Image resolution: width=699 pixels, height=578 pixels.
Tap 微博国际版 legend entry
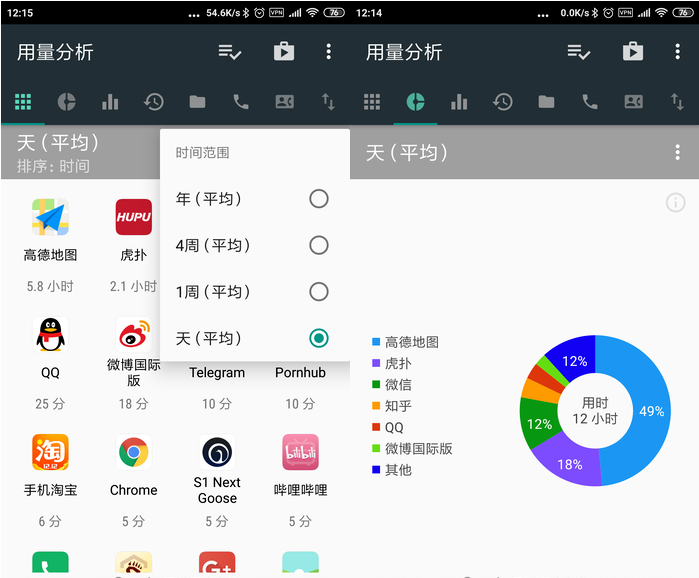412,449
